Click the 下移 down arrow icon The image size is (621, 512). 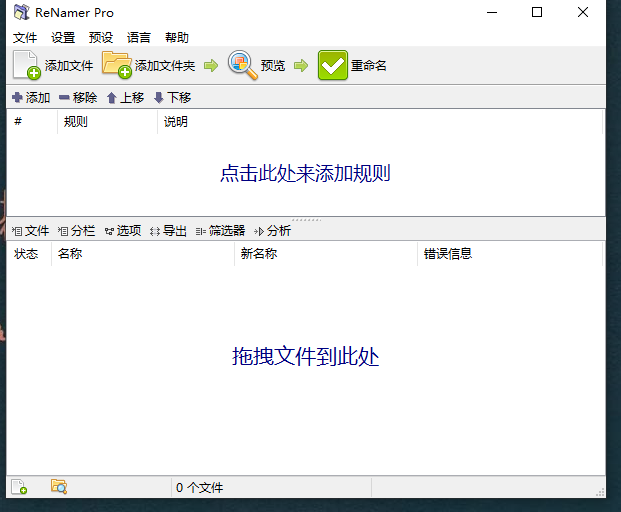tap(159, 98)
